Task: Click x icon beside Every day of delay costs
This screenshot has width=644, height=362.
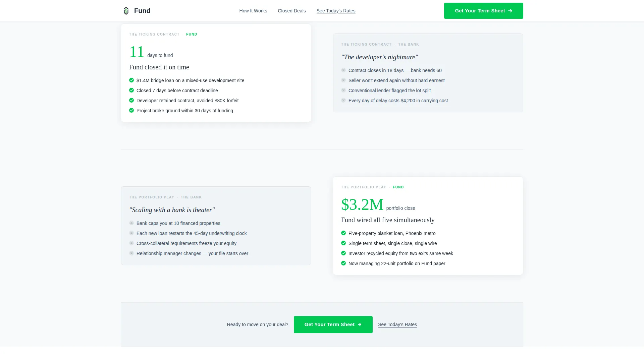Action: tap(343, 100)
